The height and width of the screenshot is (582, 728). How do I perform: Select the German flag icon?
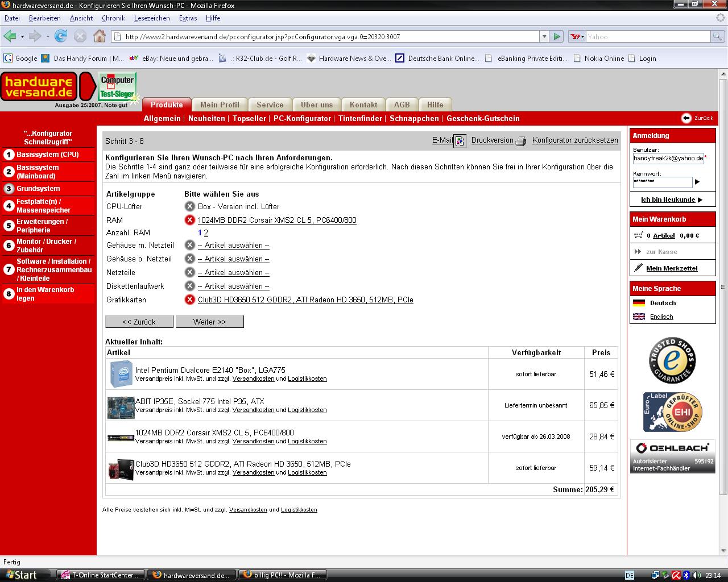click(639, 303)
